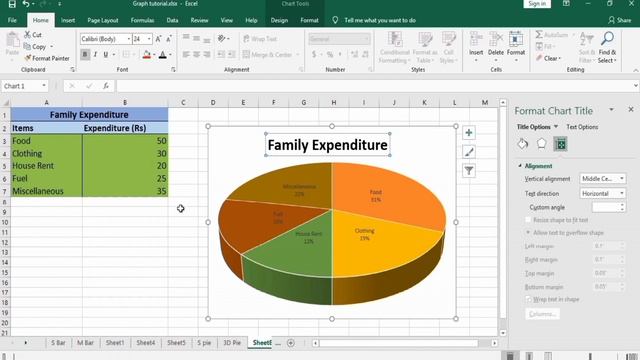Switch to the Formulas tab
Viewport: 640px width, 360px height.
pyautogui.click(x=142, y=20)
